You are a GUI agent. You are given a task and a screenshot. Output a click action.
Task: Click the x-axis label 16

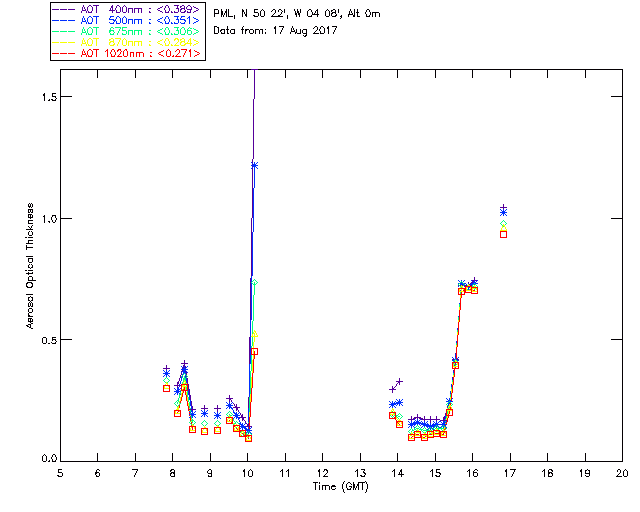click(473, 473)
